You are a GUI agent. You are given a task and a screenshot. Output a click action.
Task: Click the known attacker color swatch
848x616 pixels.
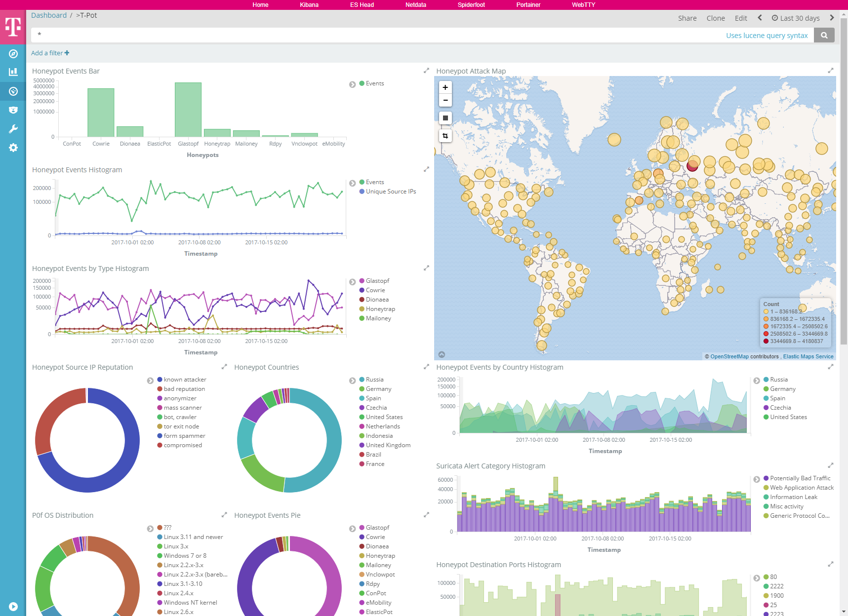click(160, 380)
